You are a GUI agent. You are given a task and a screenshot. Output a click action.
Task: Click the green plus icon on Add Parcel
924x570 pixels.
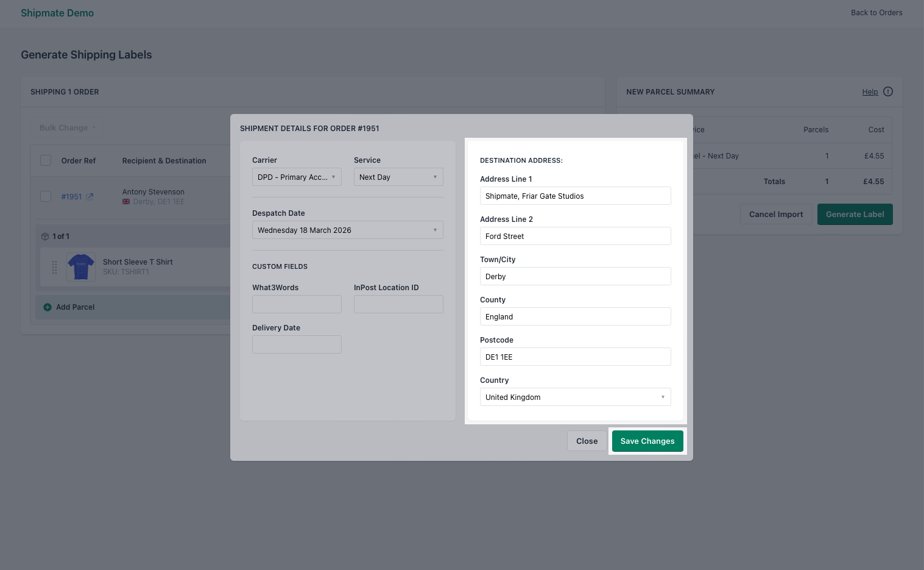tap(48, 307)
